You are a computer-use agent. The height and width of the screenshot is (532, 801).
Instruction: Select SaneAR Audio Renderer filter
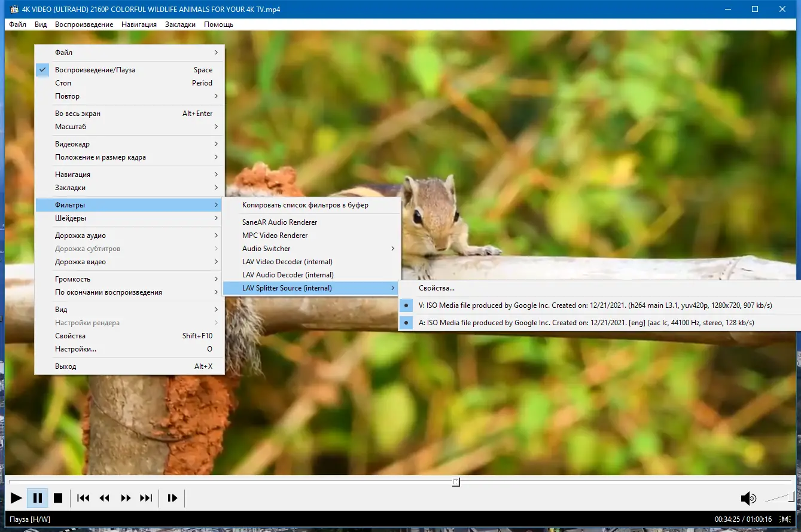[311, 222]
